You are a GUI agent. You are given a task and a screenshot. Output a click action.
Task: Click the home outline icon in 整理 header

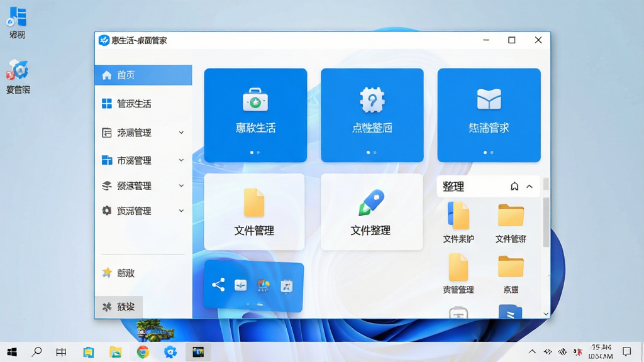click(514, 186)
